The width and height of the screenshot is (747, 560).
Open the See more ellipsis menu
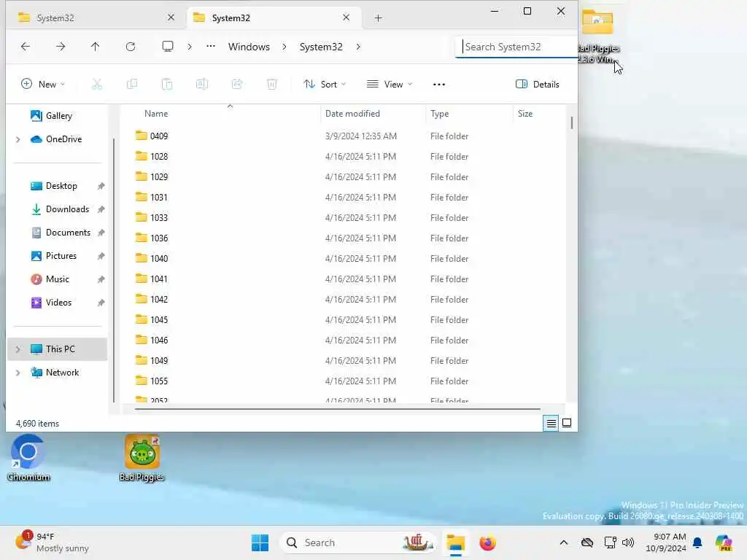click(x=438, y=85)
